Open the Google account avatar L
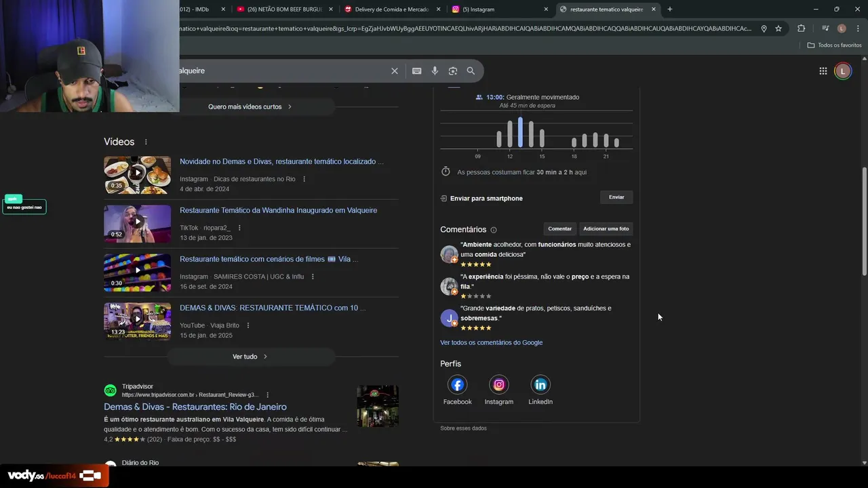 842,71
